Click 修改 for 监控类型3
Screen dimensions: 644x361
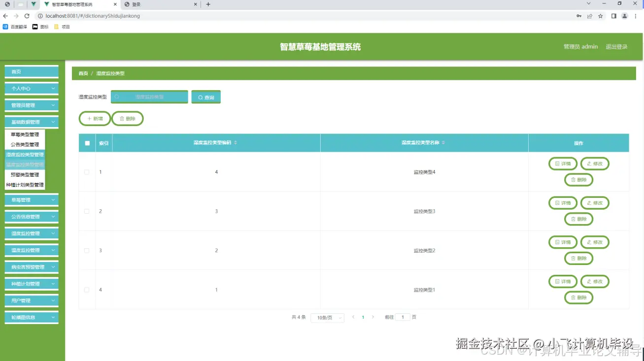pos(595,203)
